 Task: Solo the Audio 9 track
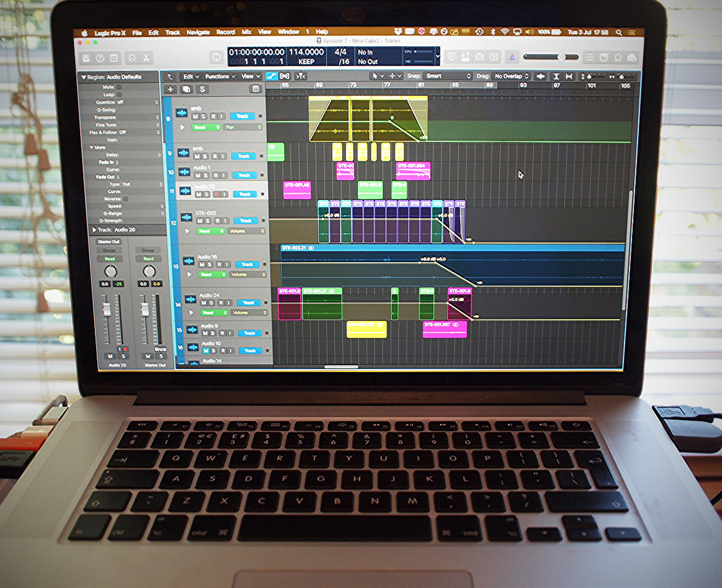213,333
